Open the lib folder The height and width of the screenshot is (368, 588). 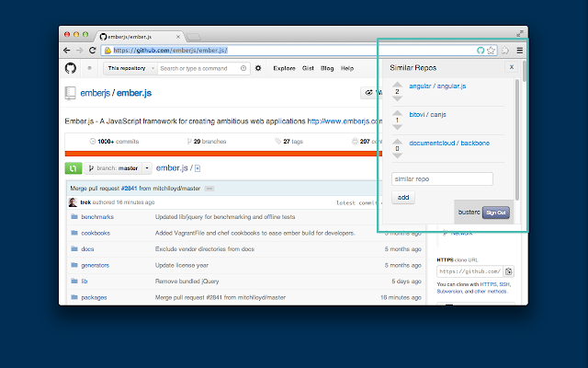pyautogui.click(x=84, y=282)
